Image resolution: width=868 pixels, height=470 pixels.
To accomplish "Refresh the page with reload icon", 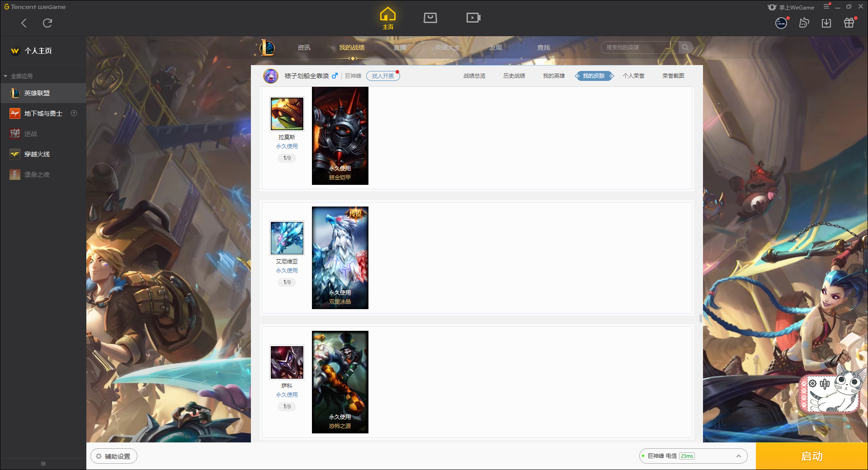I will click(x=47, y=23).
